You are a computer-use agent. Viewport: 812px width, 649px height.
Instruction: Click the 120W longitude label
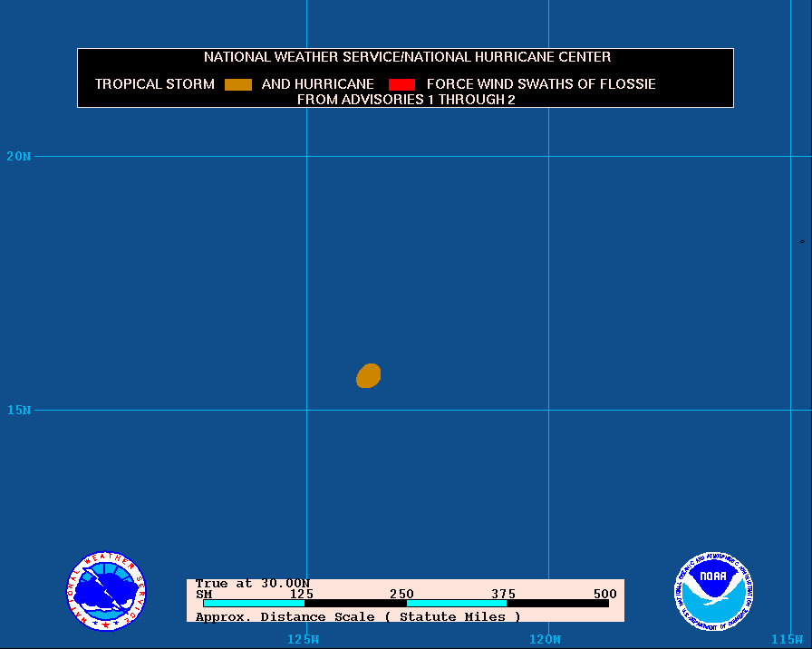[x=545, y=639]
